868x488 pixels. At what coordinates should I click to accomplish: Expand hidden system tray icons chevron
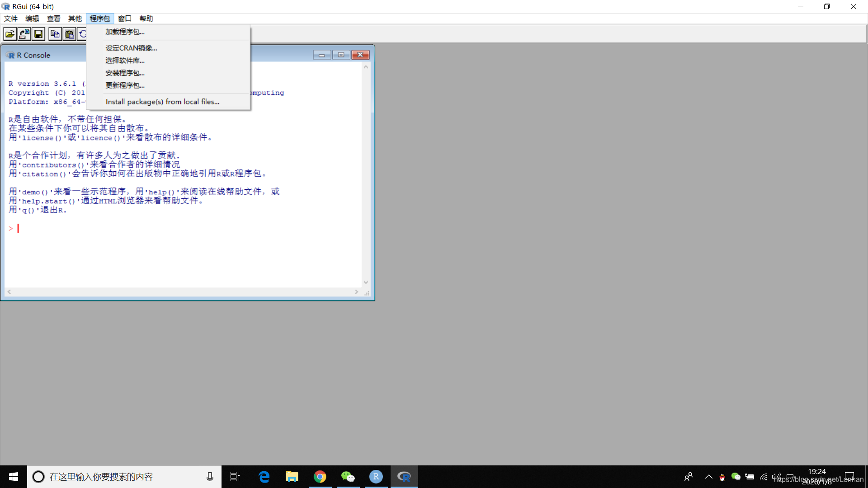coord(708,477)
